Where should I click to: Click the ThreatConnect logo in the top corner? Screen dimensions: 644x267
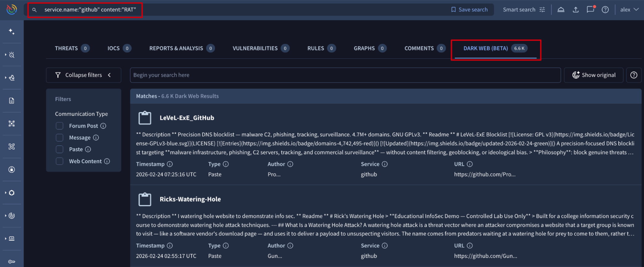tap(12, 10)
